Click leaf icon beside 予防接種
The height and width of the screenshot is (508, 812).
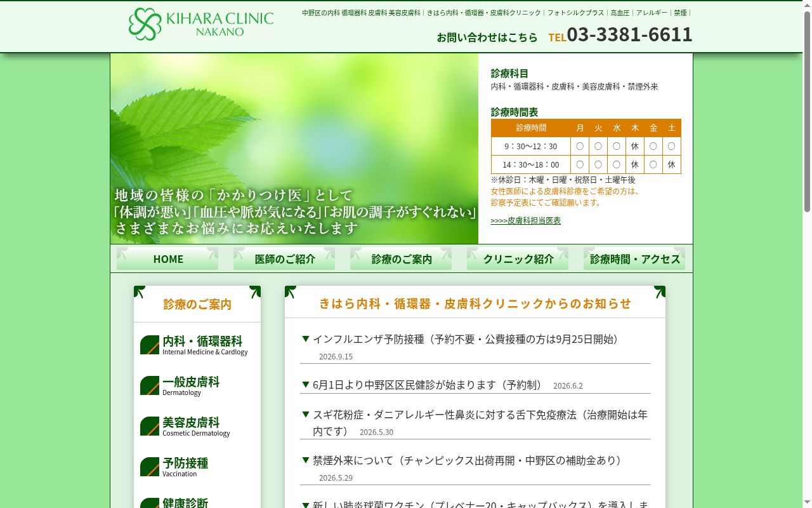coord(150,467)
